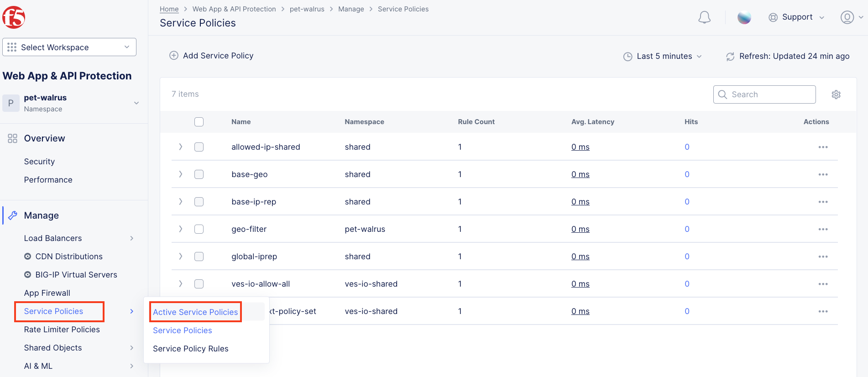868x377 pixels.
Task: Click the F5 logo icon
Action: pyautogui.click(x=14, y=17)
